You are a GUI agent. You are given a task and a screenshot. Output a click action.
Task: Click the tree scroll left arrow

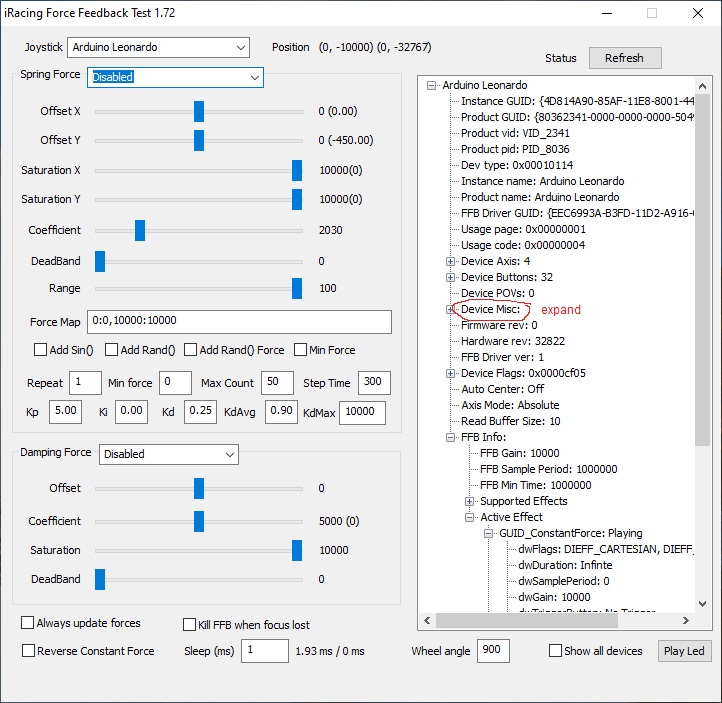tap(427, 621)
